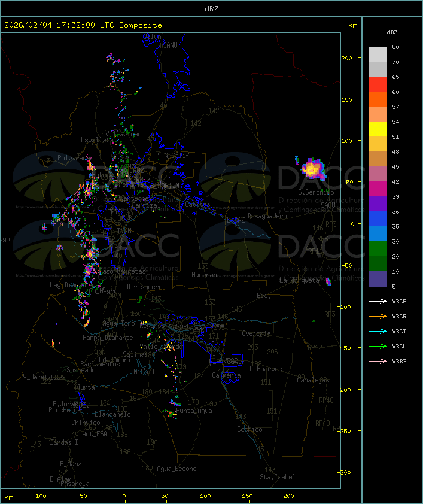Click the VBCT legend label
The height and width of the screenshot is (504, 423).
(399, 332)
